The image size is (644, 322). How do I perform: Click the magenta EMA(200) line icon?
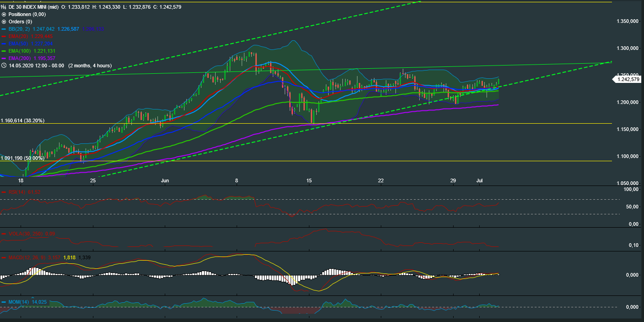tap(4, 58)
